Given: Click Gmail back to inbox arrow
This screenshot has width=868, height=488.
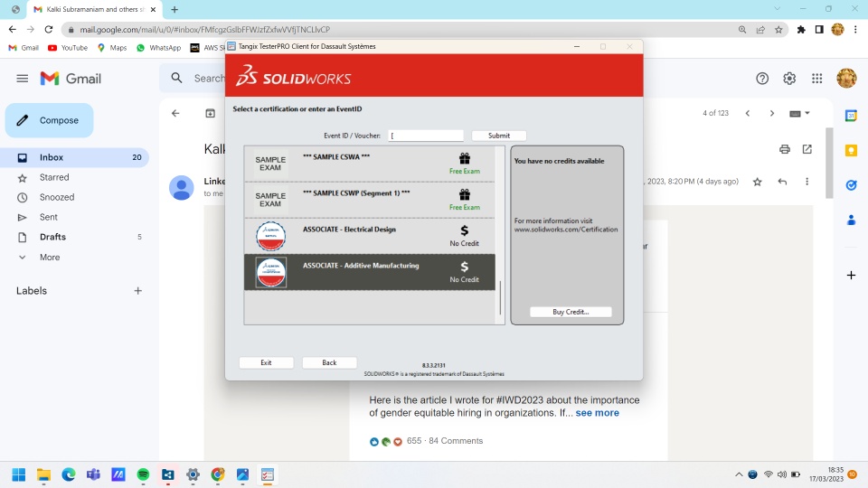Looking at the screenshot, I should [x=175, y=114].
